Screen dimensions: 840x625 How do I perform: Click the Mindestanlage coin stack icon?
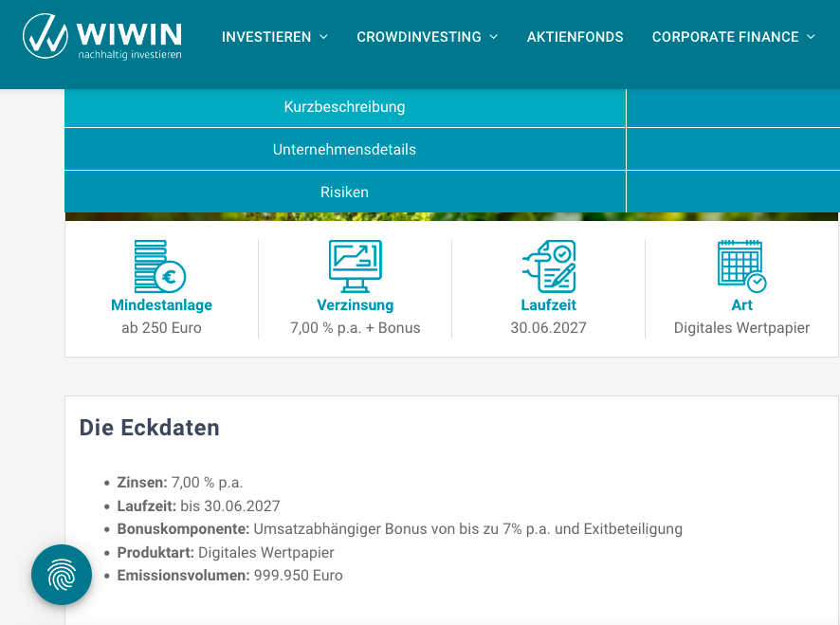160,267
